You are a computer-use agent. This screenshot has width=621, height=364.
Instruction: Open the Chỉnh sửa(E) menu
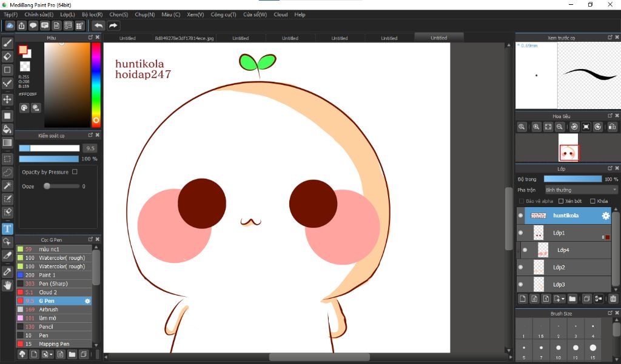coord(39,15)
